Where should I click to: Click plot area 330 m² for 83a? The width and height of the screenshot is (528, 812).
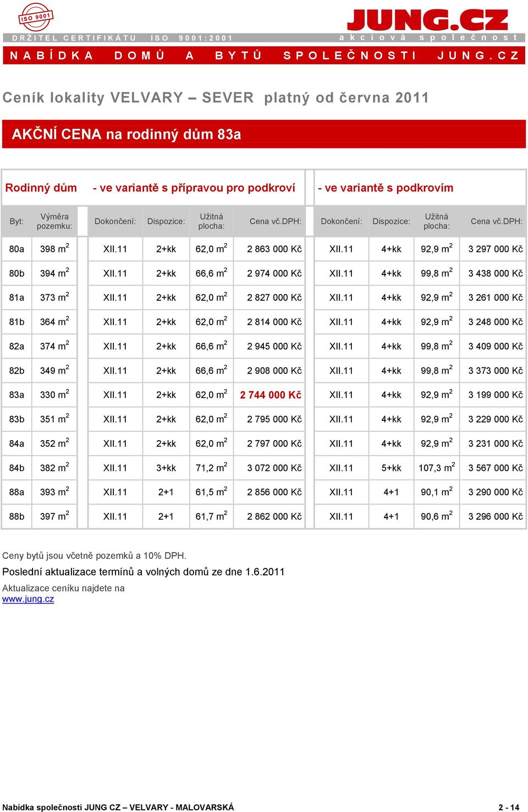54,394
